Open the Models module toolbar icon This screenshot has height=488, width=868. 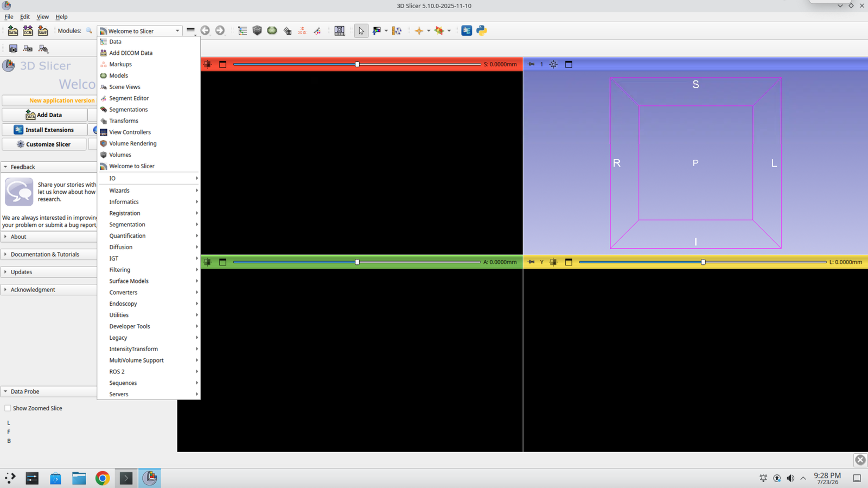coord(272,31)
